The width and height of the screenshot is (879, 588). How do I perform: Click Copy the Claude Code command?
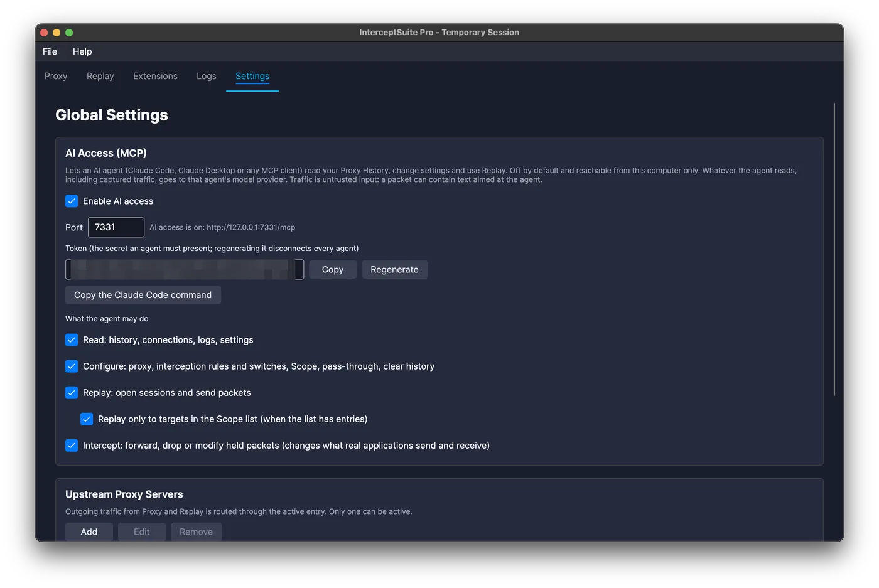[143, 295]
